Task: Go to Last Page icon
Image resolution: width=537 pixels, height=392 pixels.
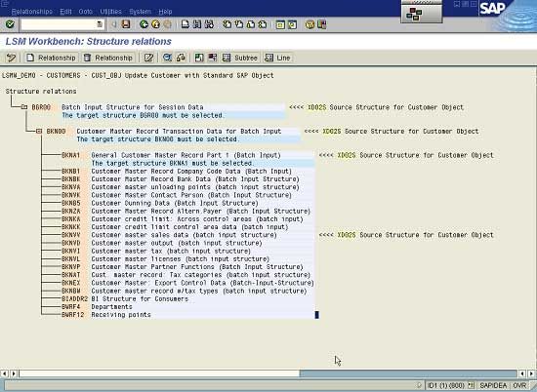Action: pyautogui.click(x=263, y=24)
